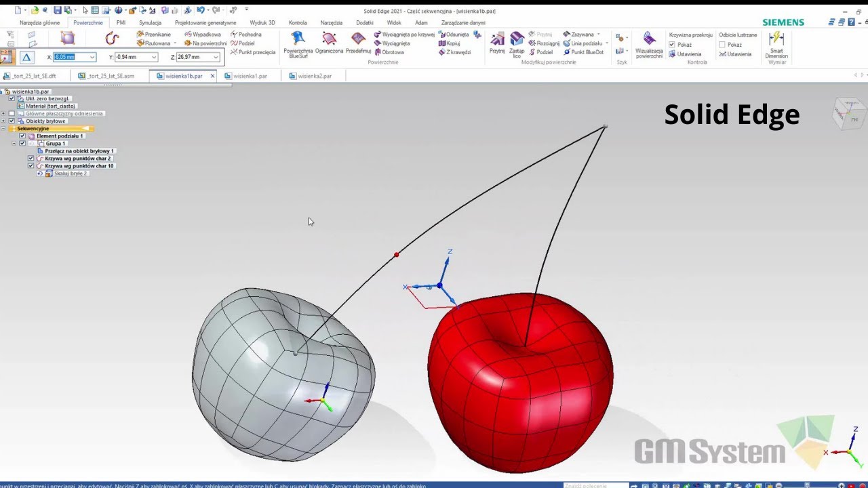Viewport: 868px width, 488px height.
Task: Open the Y coordinate dropdown
Action: pos(154,57)
